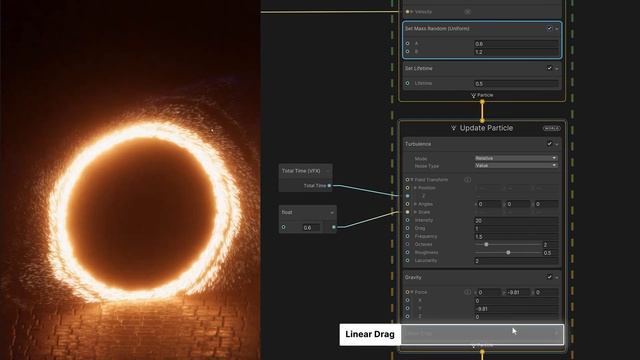Click Gravity Z row value field
The height and width of the screenshot is (360, 640).
[x=516, y=316]
